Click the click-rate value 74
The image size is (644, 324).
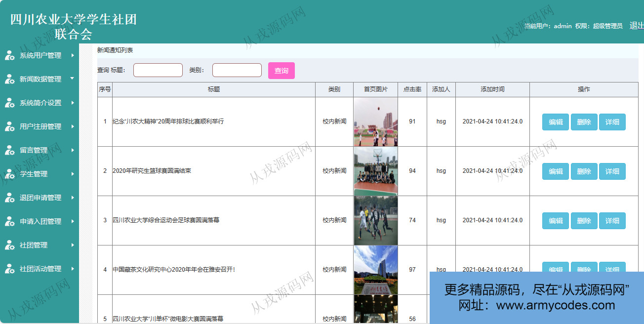pyautogui.click(x=412, y=220)
